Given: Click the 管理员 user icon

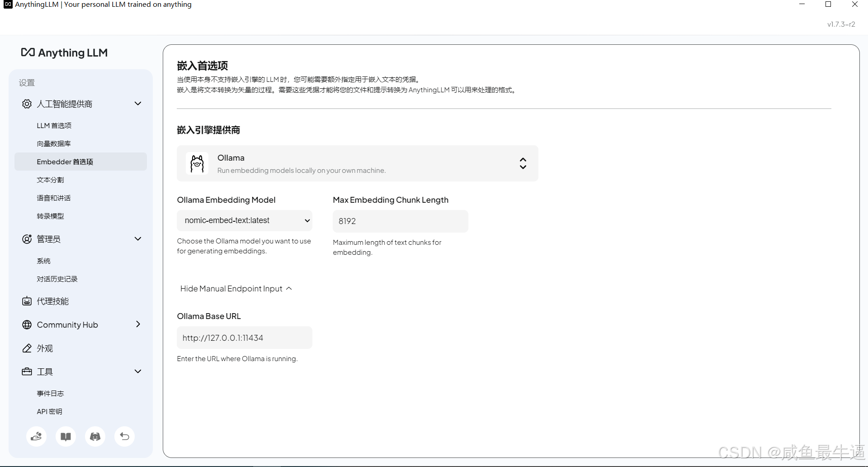Looking at the screenshot, I should coord(27,239).
